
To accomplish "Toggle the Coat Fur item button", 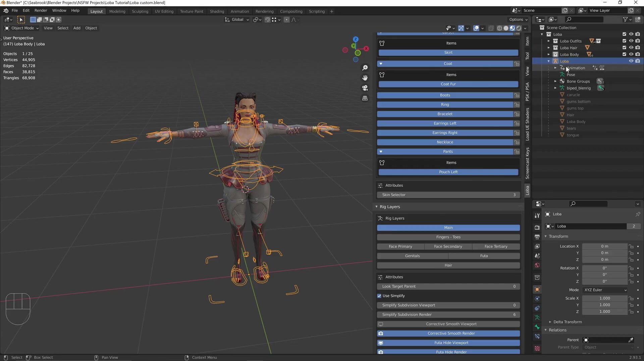I will coord(448,84).
